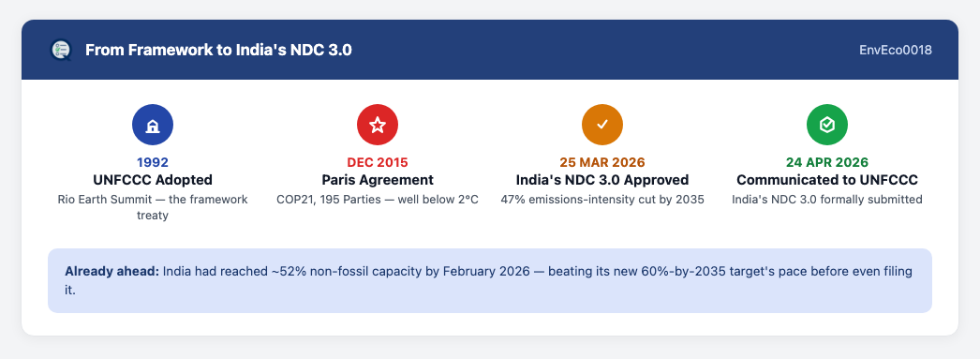
Task: Click the title From Framework to India's NDC 3.0
Action: 218,50
